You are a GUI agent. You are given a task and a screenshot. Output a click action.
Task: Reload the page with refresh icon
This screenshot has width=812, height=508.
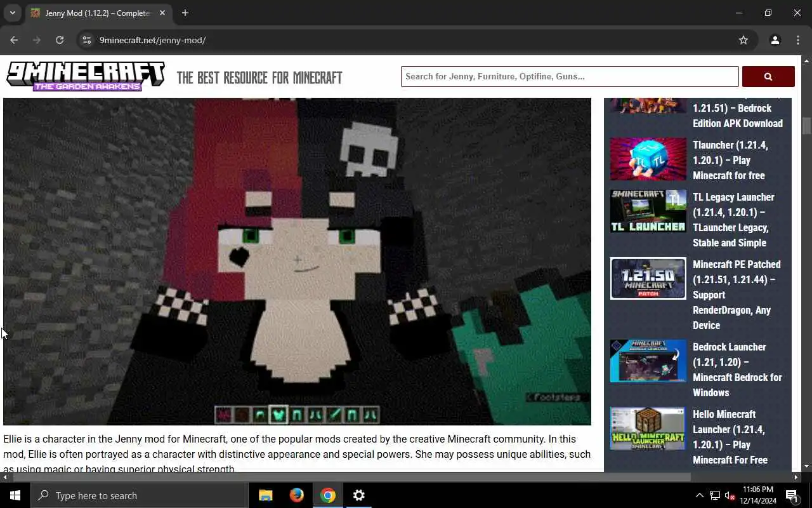pos(60,40)
